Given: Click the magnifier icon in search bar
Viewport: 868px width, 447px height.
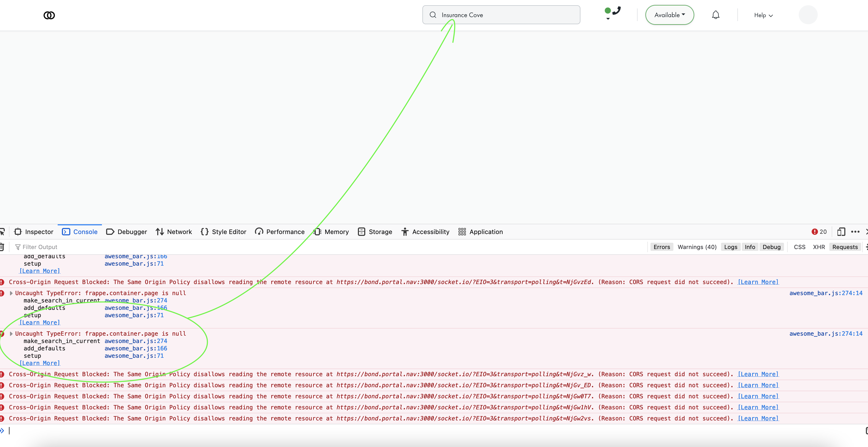Looking at the screenshot, I should pos(433,15).
